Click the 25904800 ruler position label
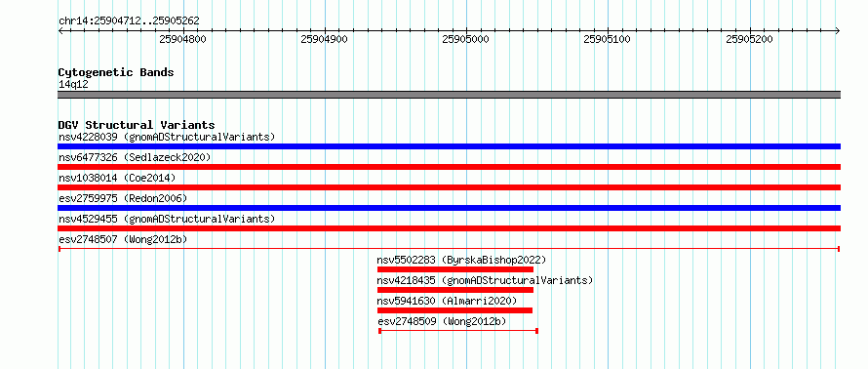Image resolution: width=868 pixels, height=369 pixels. pos(182,40)
